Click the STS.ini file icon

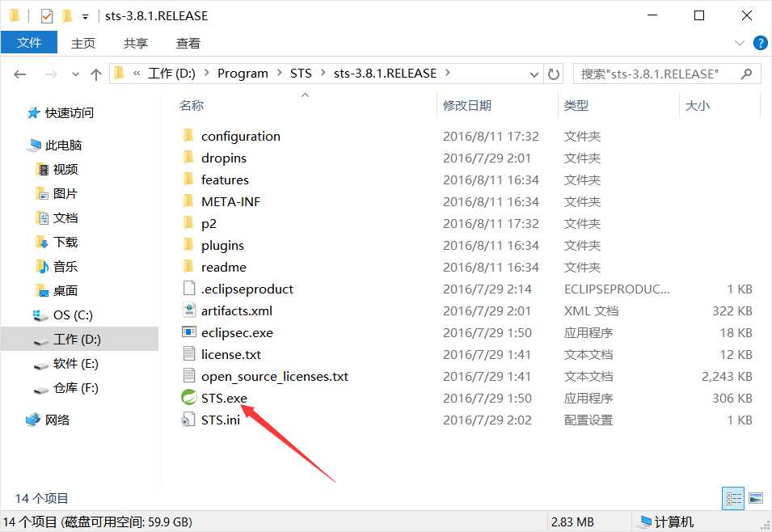pos(188,420)
